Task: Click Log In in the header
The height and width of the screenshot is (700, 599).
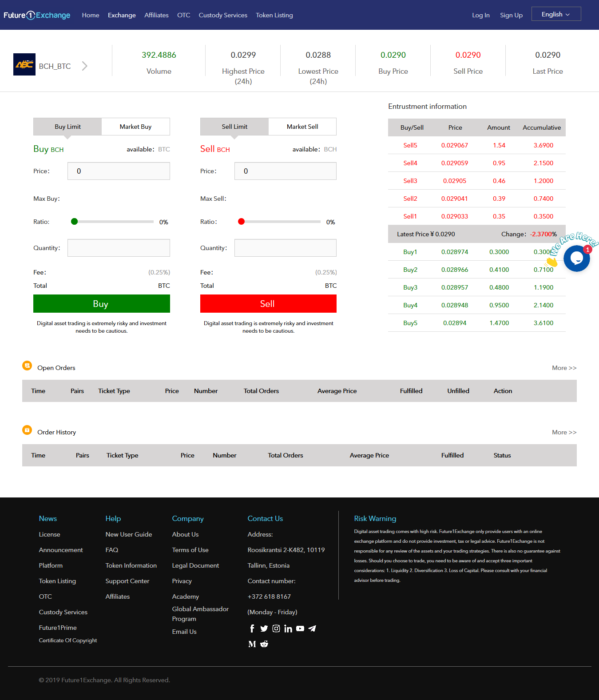Action: (x=481, y=15)
